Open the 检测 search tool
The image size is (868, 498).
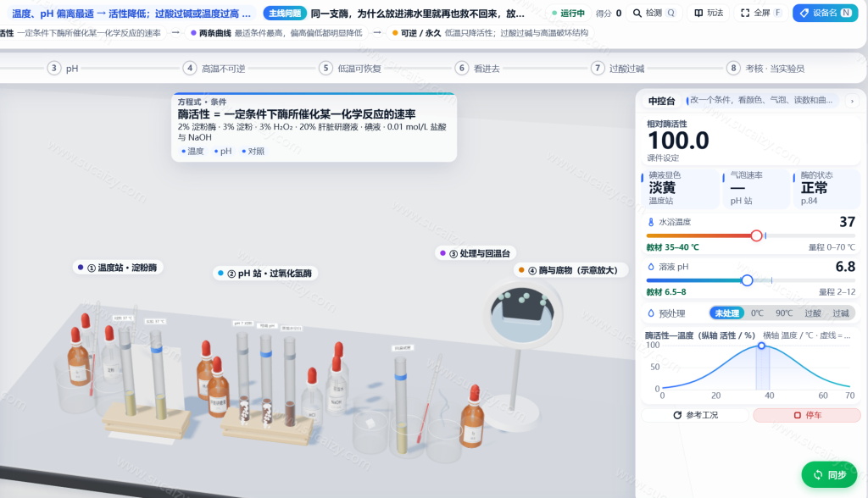654,13
